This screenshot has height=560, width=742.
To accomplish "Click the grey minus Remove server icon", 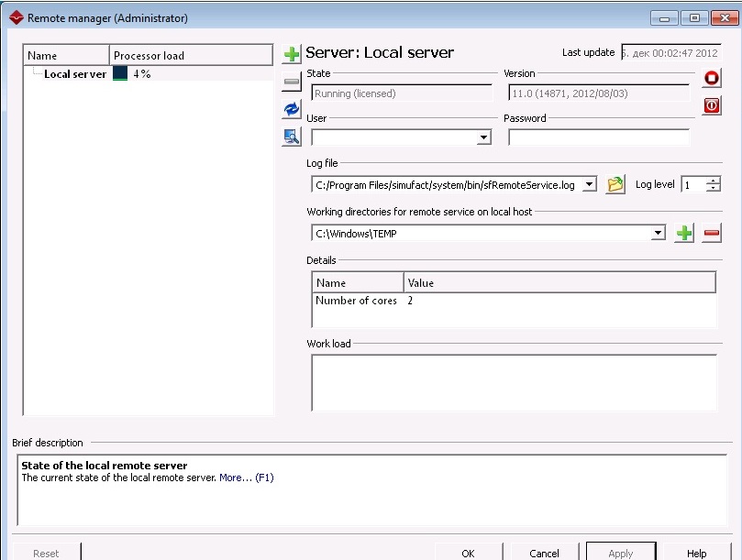I will pyautogui.click(x=292, y=82).
